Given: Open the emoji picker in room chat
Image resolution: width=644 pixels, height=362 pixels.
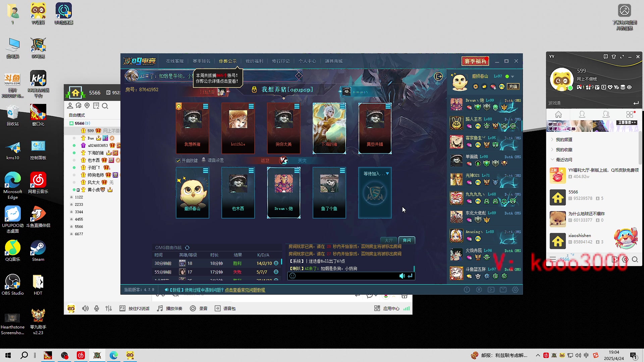Looking at the screenshot, I should [x=292, y=276].
